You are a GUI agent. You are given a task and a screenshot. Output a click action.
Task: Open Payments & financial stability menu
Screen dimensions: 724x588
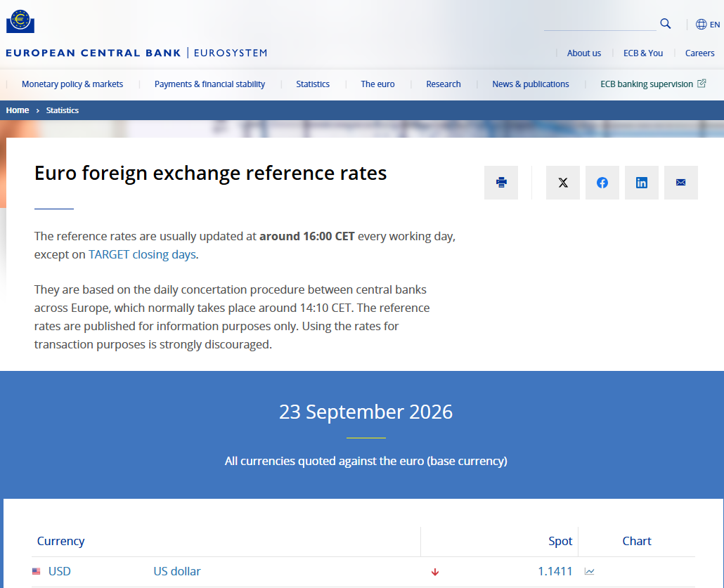[x=209, y=84]
